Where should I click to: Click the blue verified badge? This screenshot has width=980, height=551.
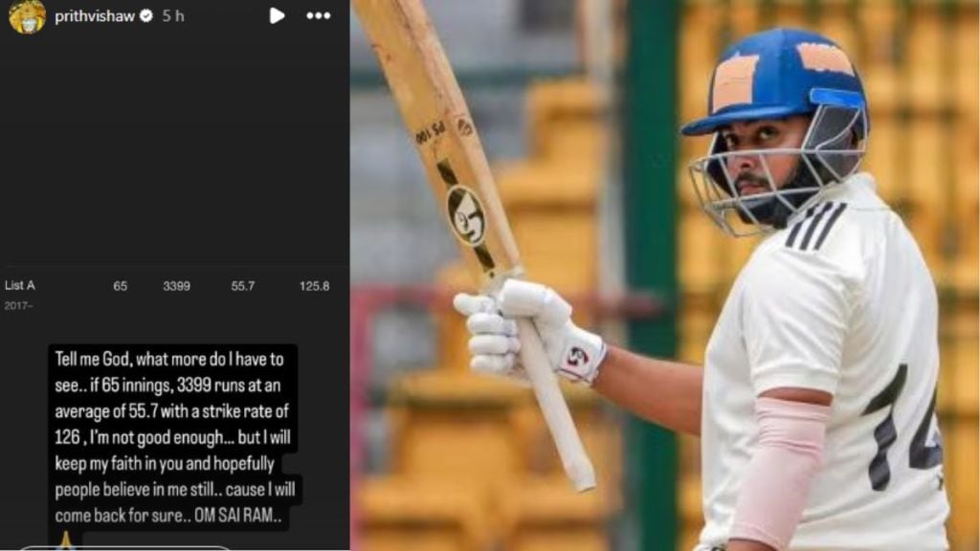[146, 16]
